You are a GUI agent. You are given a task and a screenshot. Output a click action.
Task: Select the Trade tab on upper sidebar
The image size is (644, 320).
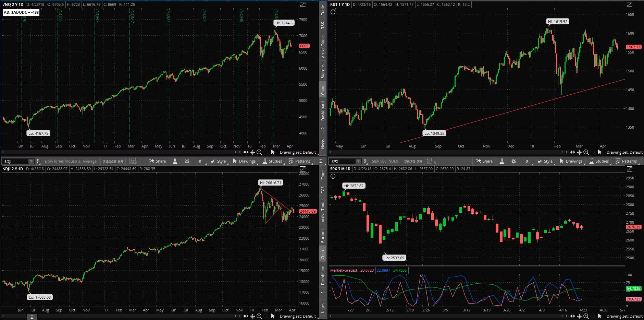(x=323, y=10)
